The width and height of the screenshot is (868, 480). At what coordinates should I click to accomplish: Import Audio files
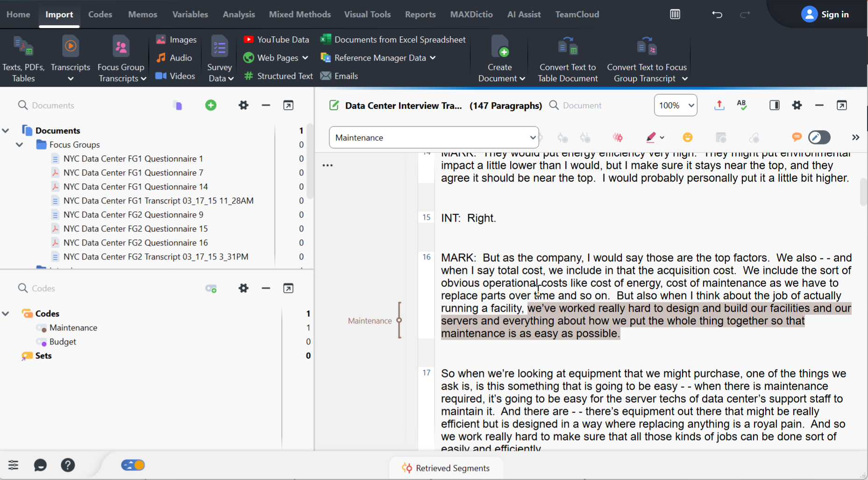coord(174,57)
